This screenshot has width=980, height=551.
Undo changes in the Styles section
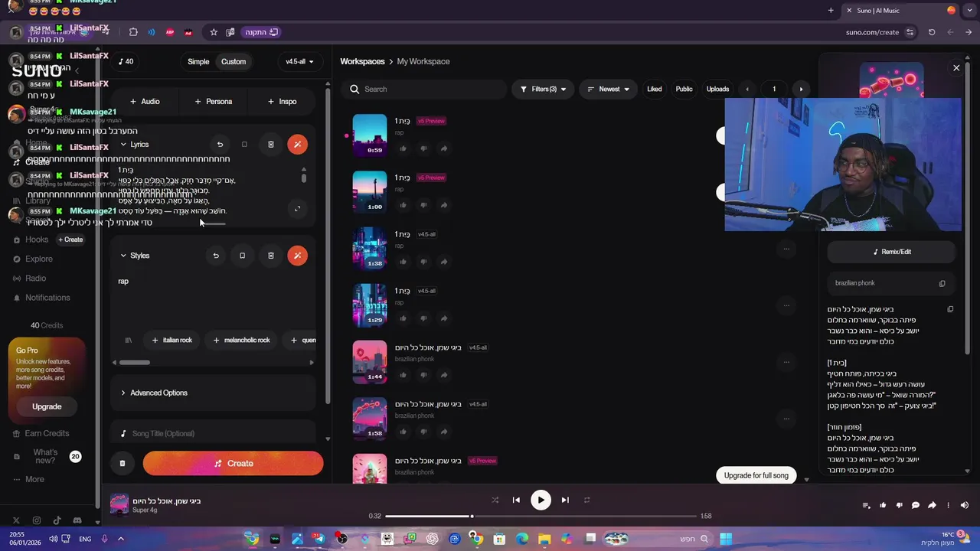pos(216,256)
